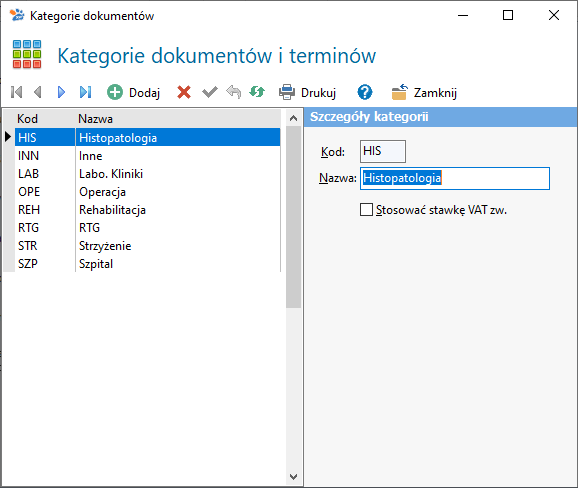Sort by Nazwa column header
Screen dimensions: 578x488
[x=95, y=119]
